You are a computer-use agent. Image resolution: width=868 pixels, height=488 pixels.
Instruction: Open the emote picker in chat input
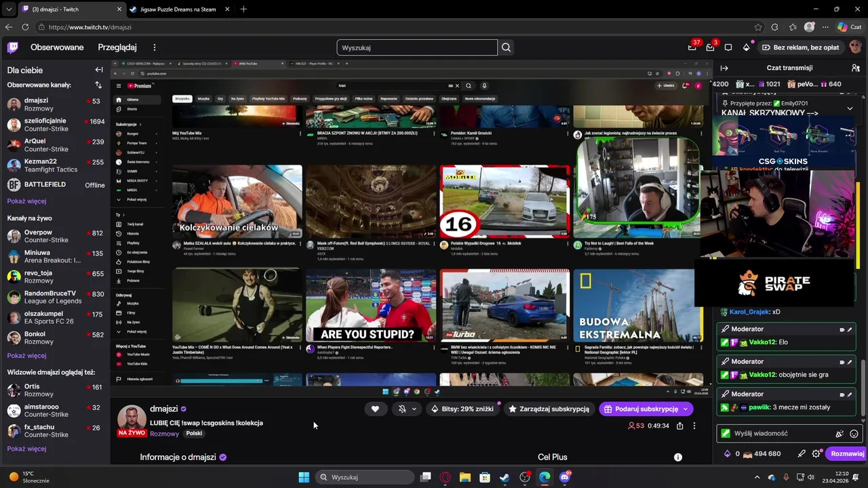point(854,434)
